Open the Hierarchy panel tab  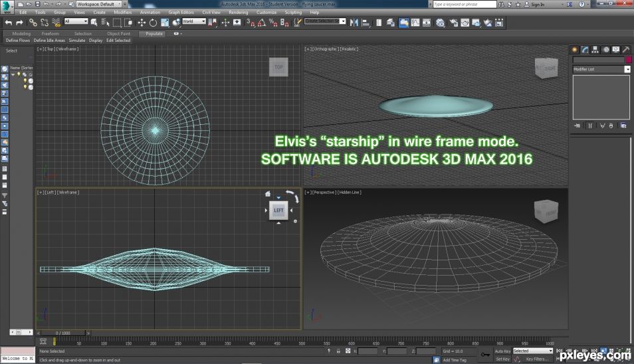595,49
